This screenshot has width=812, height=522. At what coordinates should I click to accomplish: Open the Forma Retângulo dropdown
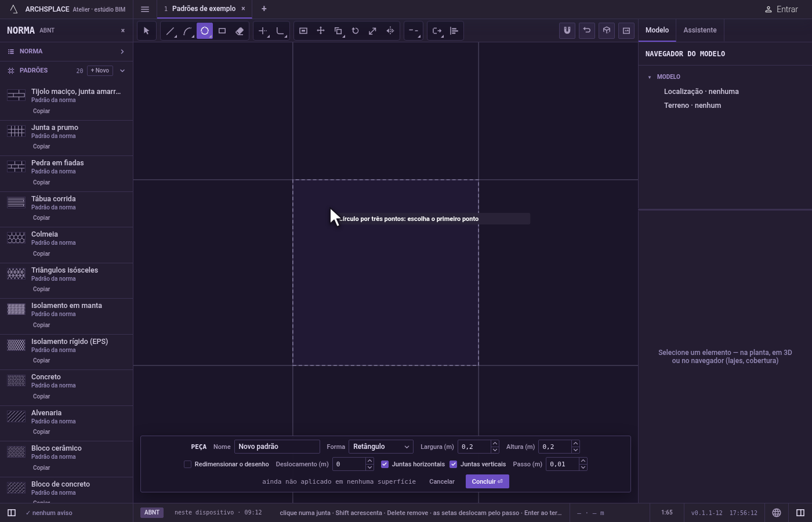381,447
